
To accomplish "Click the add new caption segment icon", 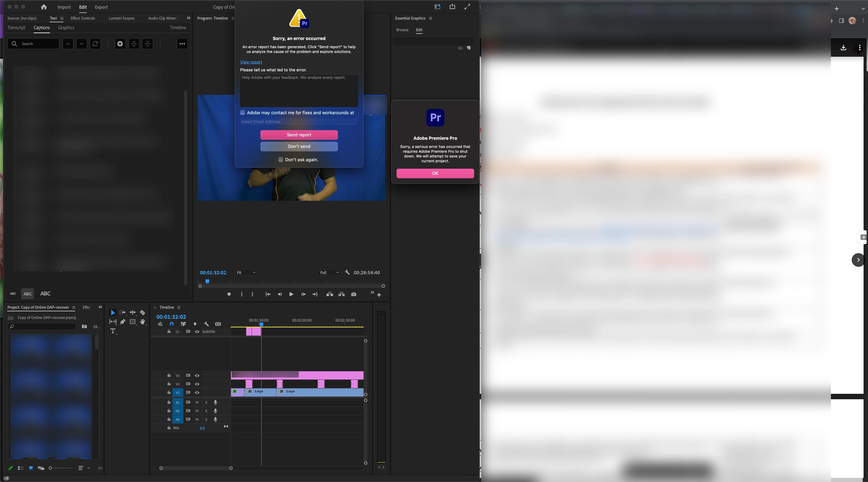I will click(x=120, y=44).
